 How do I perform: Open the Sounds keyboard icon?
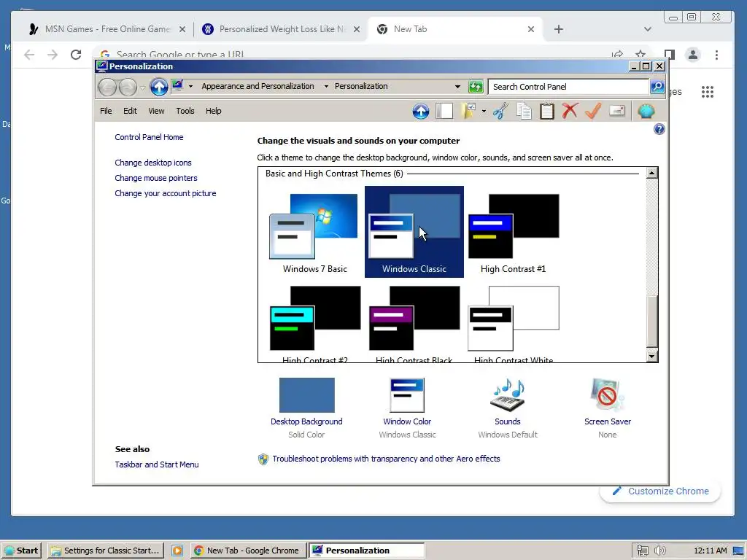point(508,395)
